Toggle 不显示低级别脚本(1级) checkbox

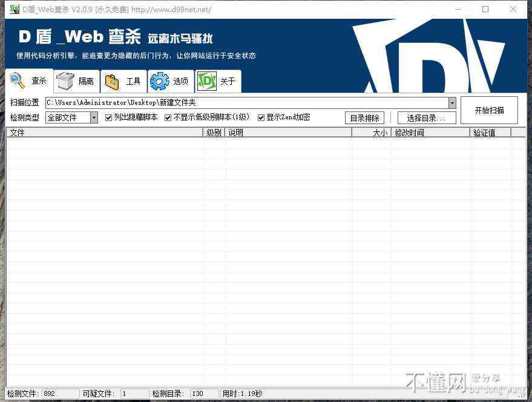point(168,118)
